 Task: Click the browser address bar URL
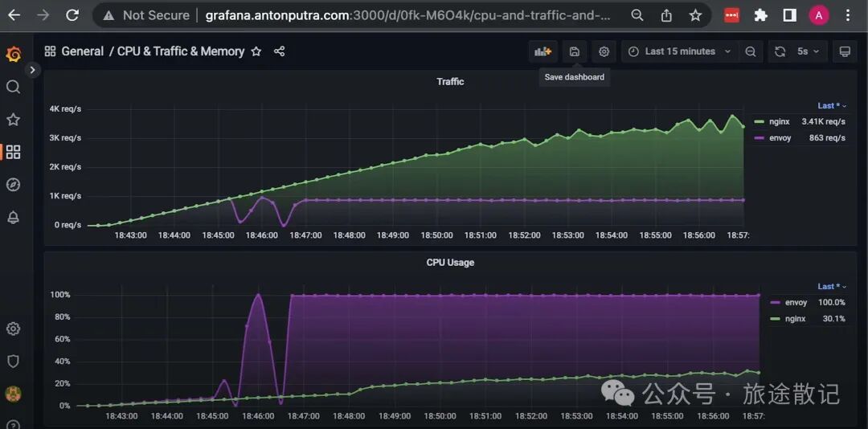pyautogui.click(x=408, y=15)
